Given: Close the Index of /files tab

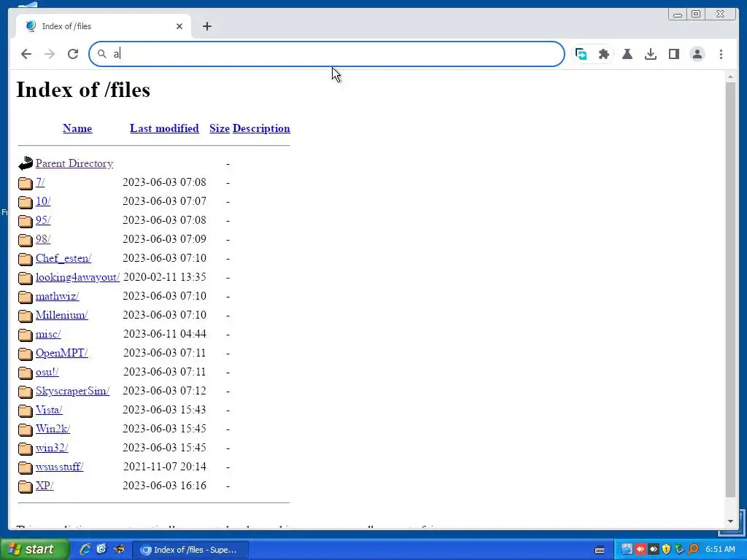Looking at the screenshot, I should (179, 26).
